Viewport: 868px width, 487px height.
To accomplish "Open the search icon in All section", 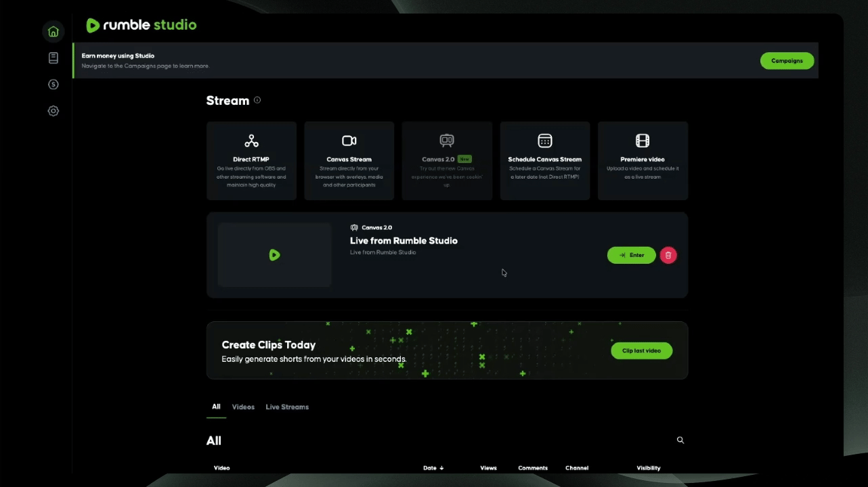I will [x=680, y=440].
